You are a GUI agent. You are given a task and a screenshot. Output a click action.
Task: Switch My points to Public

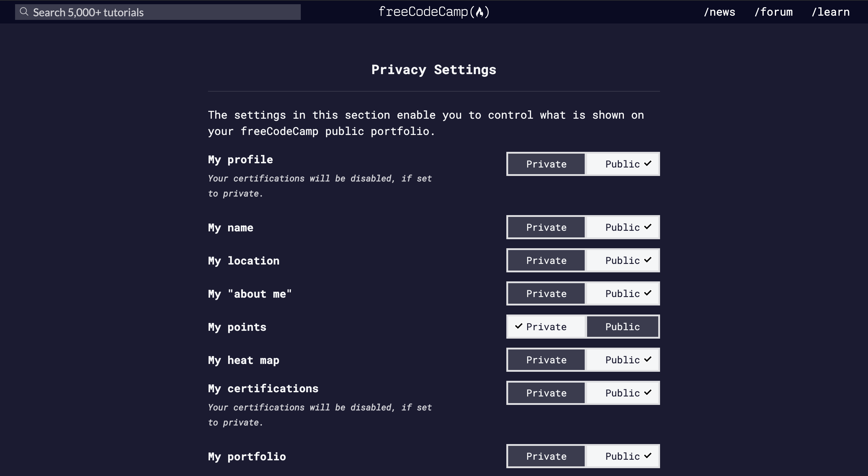coord(623,327)
